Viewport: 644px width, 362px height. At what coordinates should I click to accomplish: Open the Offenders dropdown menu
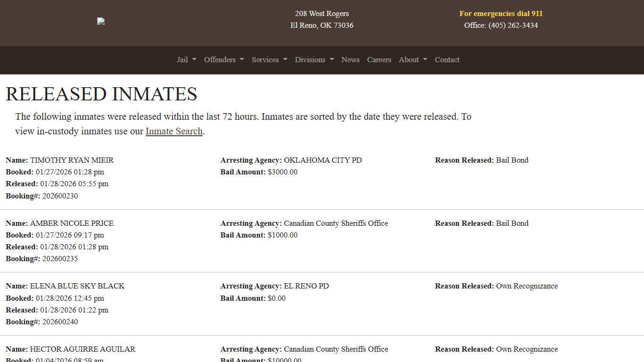point(223,60)
